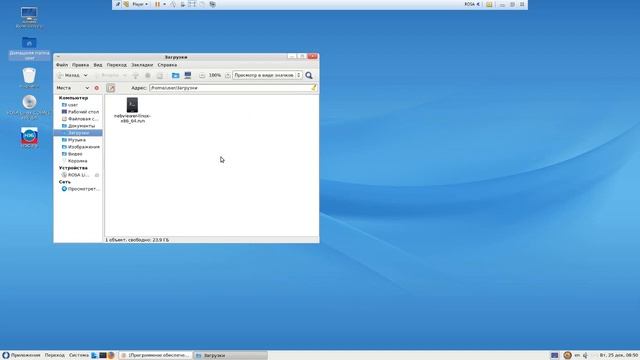Click the pin icon in VM toolbar
The width and height of the screenshot is (640, 360).
(118, 4)
